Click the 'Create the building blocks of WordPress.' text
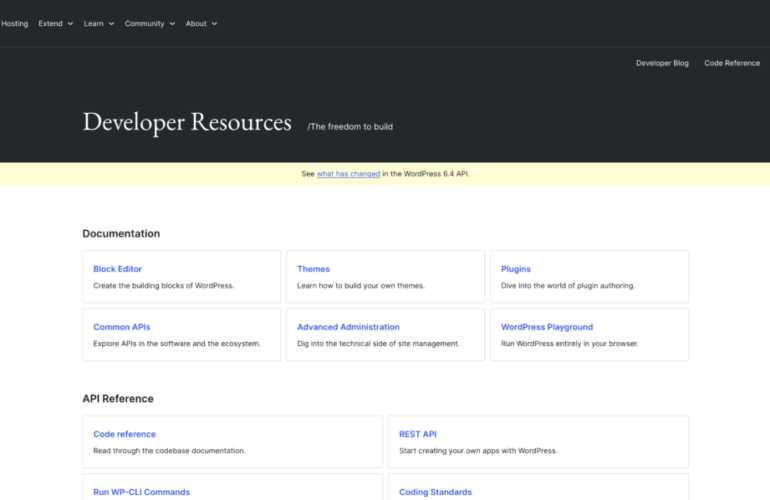 pos(164,286)
